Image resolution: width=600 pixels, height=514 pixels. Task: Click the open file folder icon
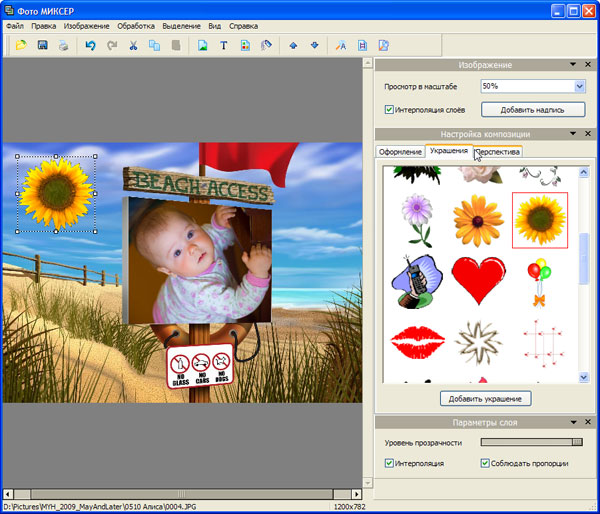(22, 45)
